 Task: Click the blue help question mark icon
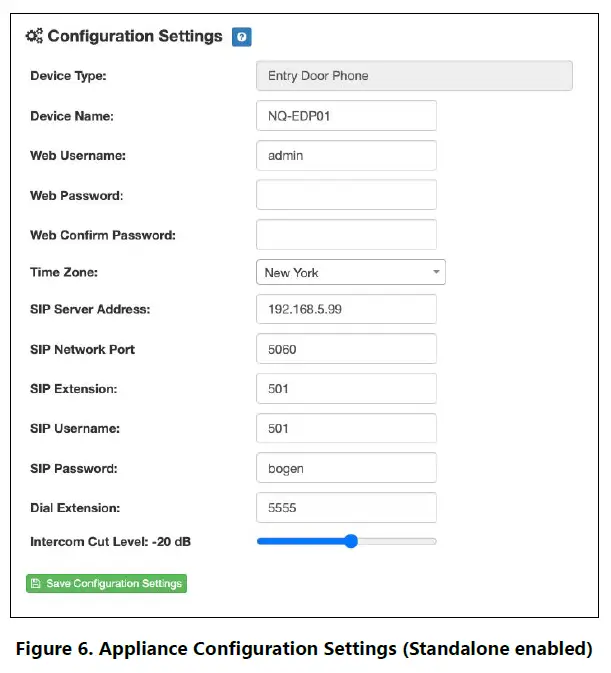pyautogui.click(x=241, y=37)
